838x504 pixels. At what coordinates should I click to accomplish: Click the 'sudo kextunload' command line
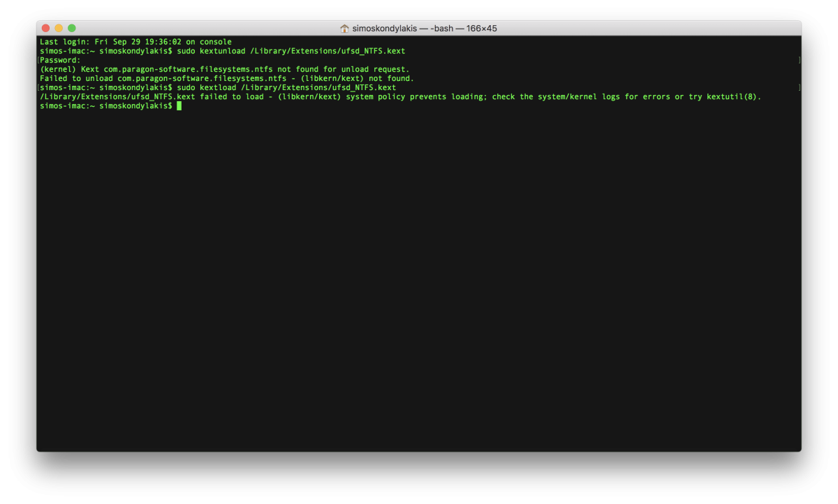(x=222, y=51)
